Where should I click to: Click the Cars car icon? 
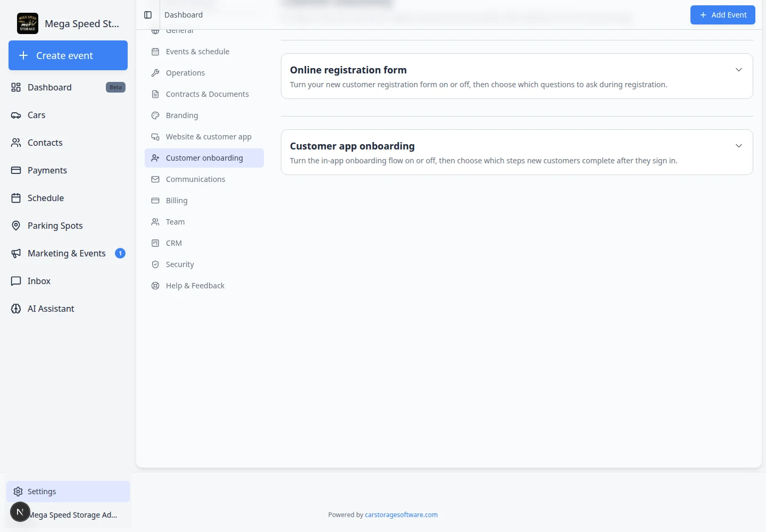pos(16,115)
